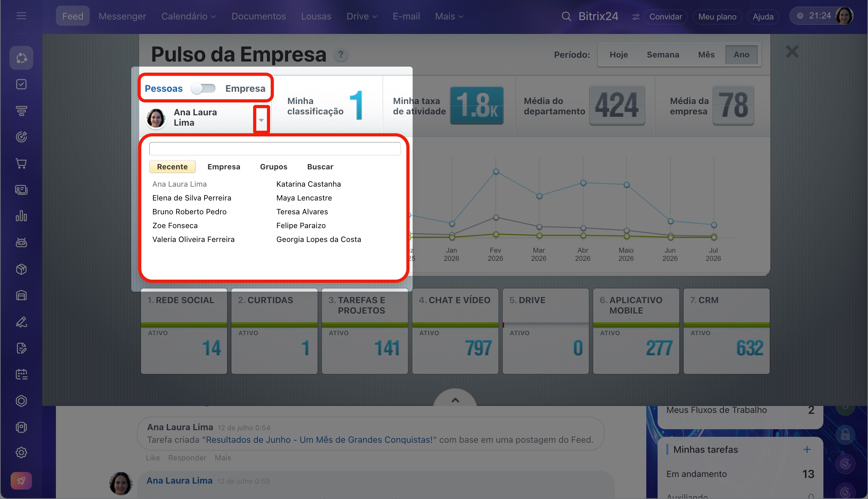Open the Lousas menu item
The width and height of the screenshot is (868, 499).
[x=316, y=16]
